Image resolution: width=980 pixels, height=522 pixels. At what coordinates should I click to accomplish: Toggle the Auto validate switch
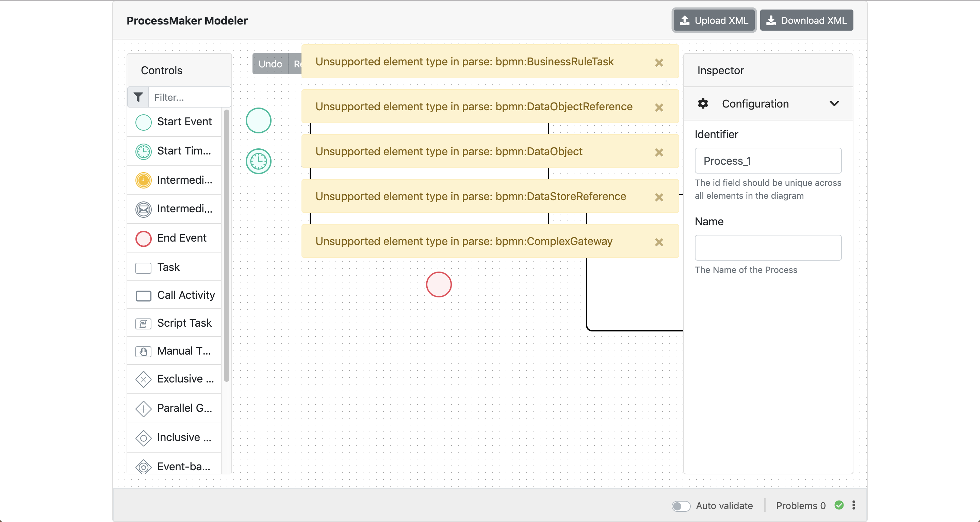pyautogui.click(x=681, y=506)
